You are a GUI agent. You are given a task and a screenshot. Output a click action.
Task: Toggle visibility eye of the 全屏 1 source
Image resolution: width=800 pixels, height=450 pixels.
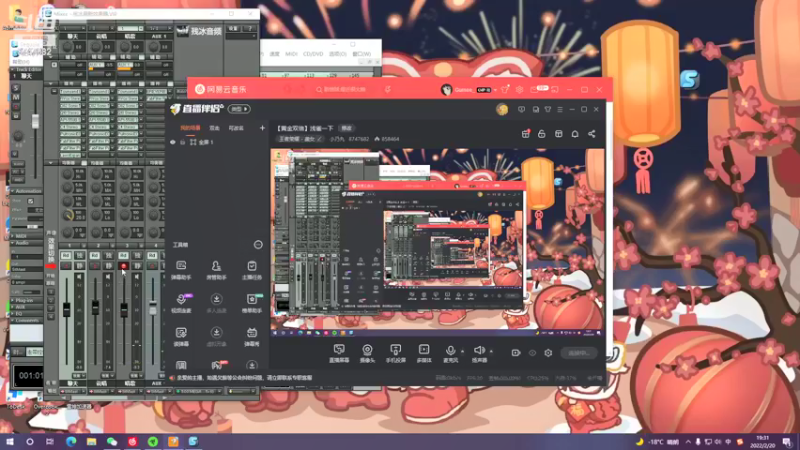(x=173, y=142)
